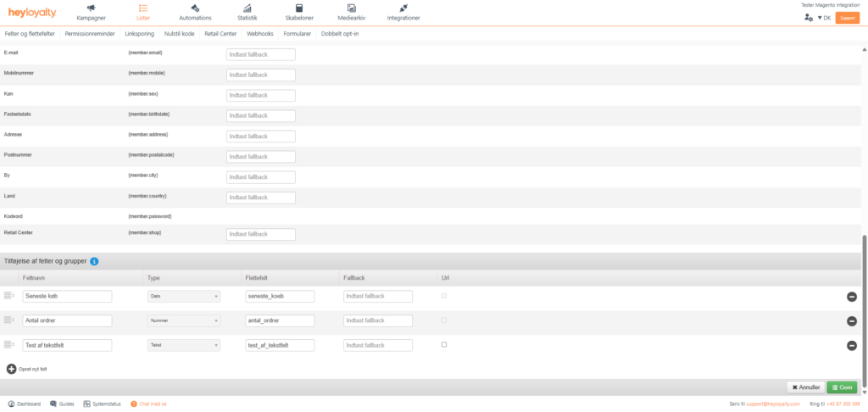Click the E-mail fallback input field

click(x=261, y=54)
